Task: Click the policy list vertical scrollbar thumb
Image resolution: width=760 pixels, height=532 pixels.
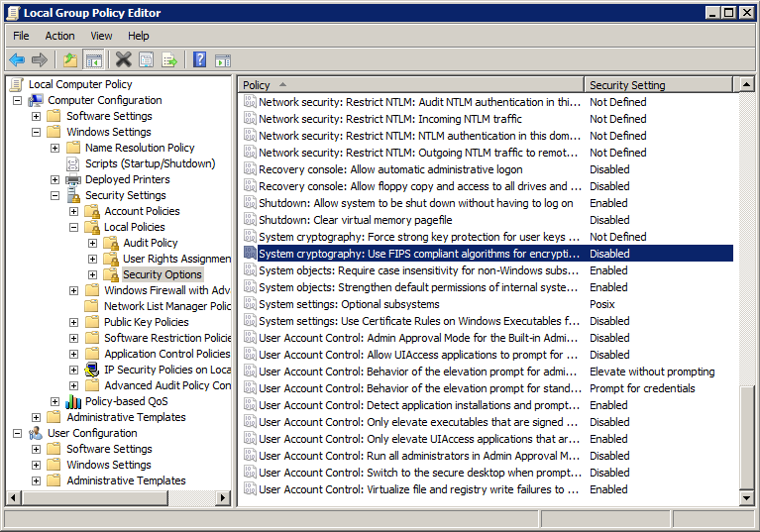Action: [746, 438]
